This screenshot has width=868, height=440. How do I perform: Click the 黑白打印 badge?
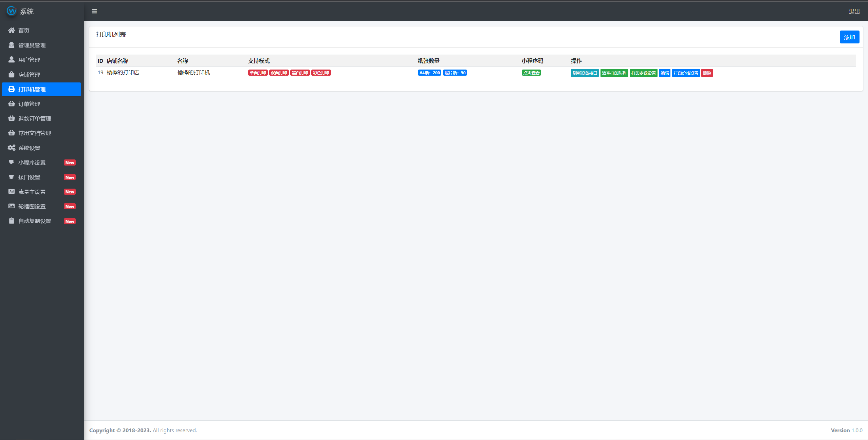point(300,73)
